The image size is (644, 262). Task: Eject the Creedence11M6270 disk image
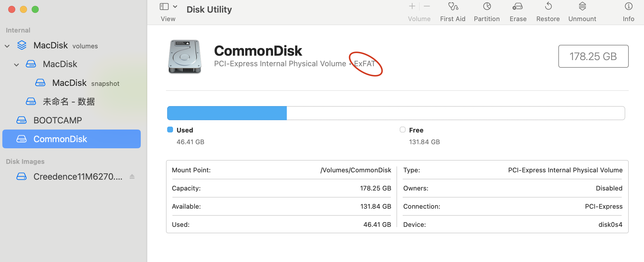132,176
